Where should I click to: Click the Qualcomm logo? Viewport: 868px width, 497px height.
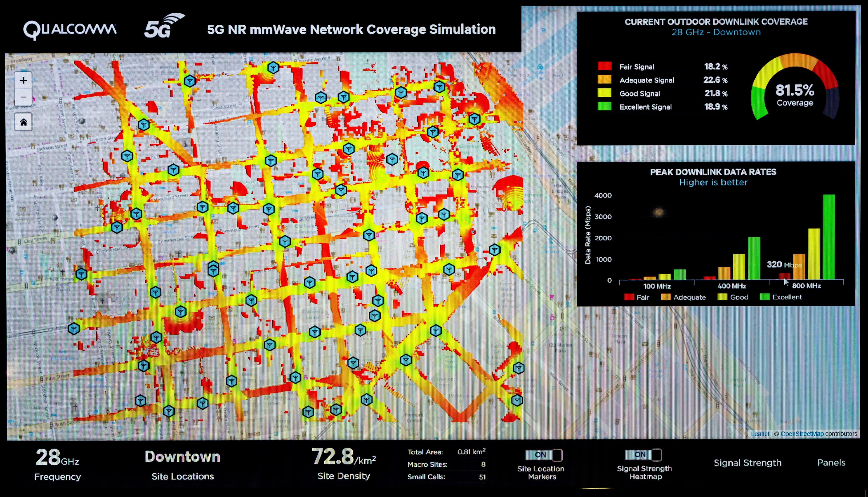[70, 30]
